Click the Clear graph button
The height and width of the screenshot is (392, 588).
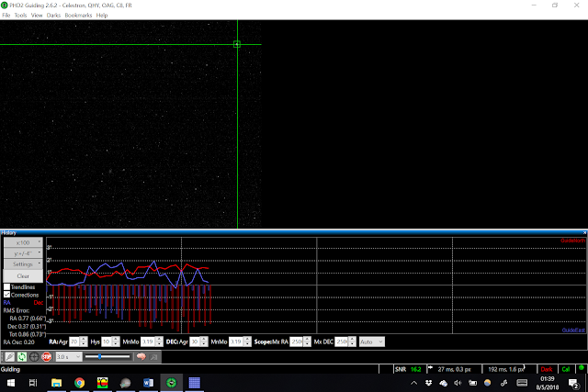click(x=23, y=276)
